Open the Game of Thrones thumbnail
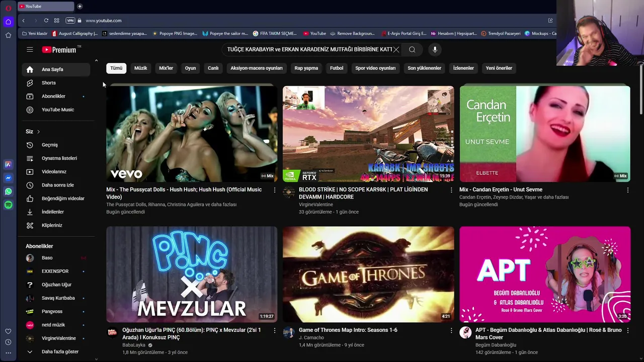The width and height of the screenshot is (644, 362). click(368, 274)
